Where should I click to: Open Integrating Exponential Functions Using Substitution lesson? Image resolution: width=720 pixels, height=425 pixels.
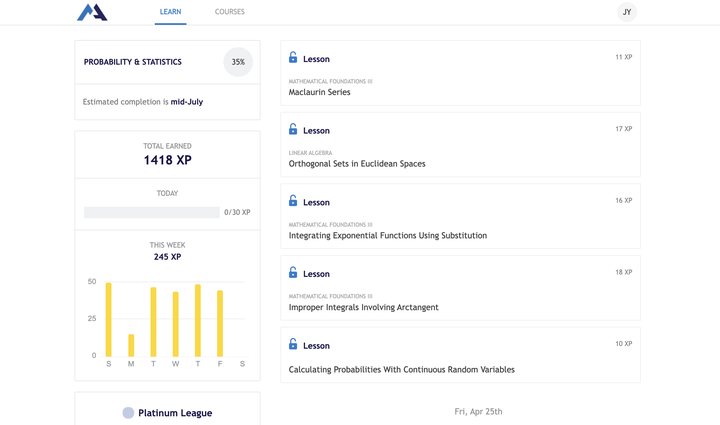click(x=388, y=236)
